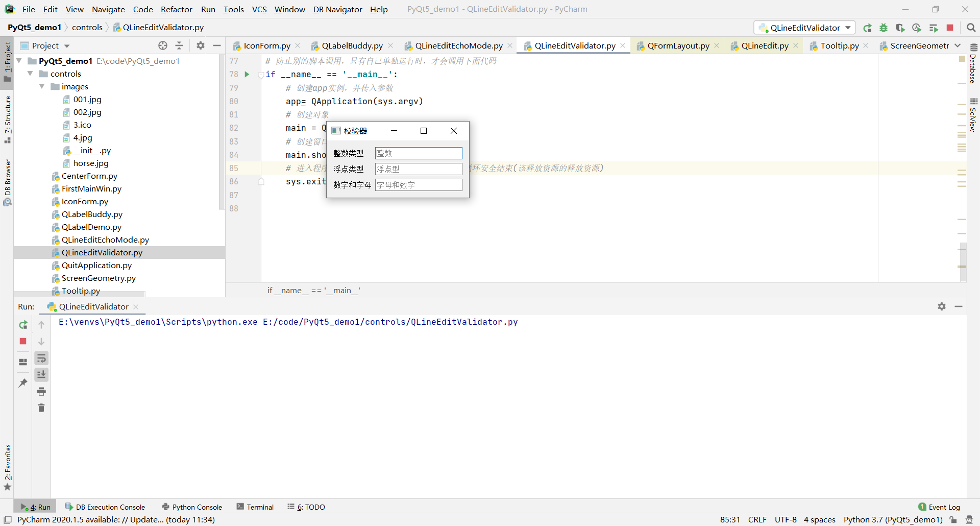Click the 4 spaces indent setting
Screen dimensions: 980x526
click(x=820, y=519)
